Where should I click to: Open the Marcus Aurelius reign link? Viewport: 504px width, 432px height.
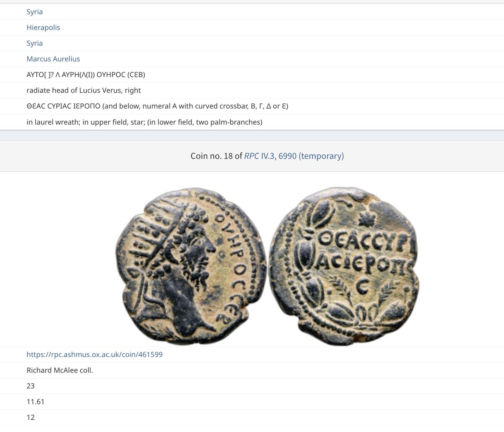pyautogui.click(x=53, y=59)
